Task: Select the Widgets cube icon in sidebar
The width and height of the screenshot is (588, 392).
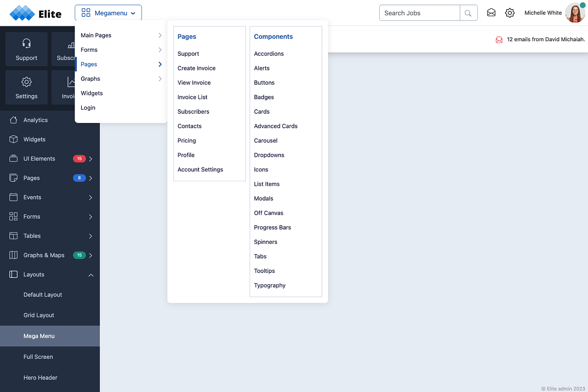Action: pos(14,139)
